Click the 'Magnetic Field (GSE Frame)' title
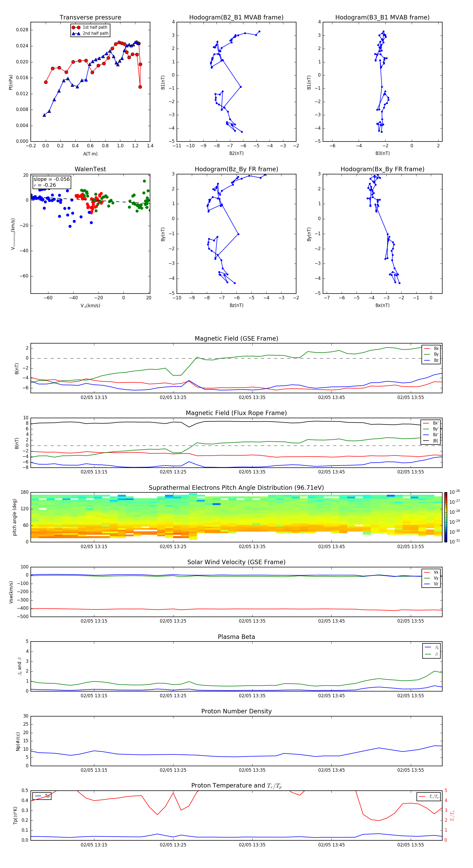Screen dimensions: 473x868 pos(236,339)
